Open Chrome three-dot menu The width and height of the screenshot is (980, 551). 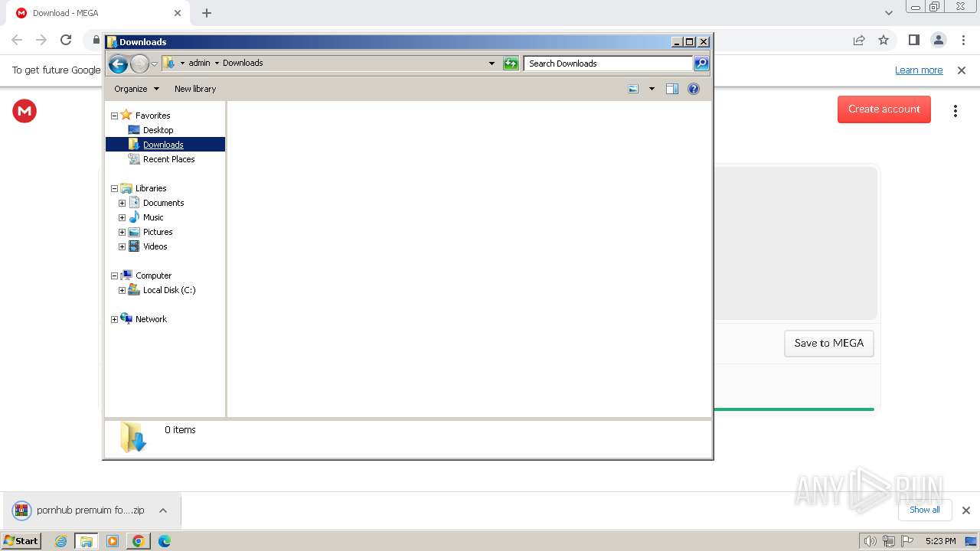pyautogui.click(x=963, y=40)
